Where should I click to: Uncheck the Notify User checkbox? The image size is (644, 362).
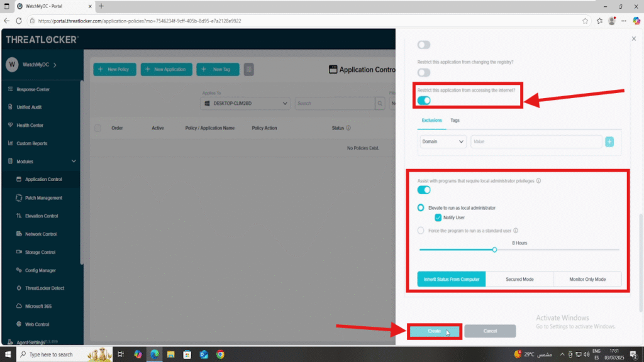[438, 217]
